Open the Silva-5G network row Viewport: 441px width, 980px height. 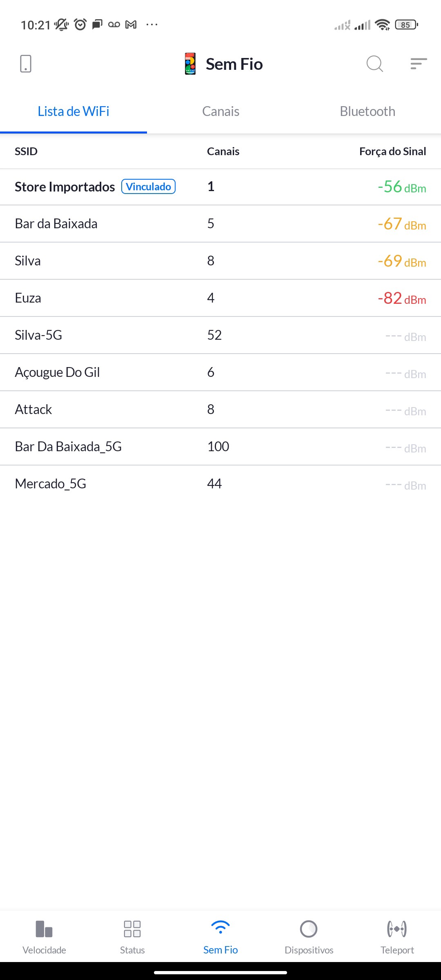(x=39, y=335)
